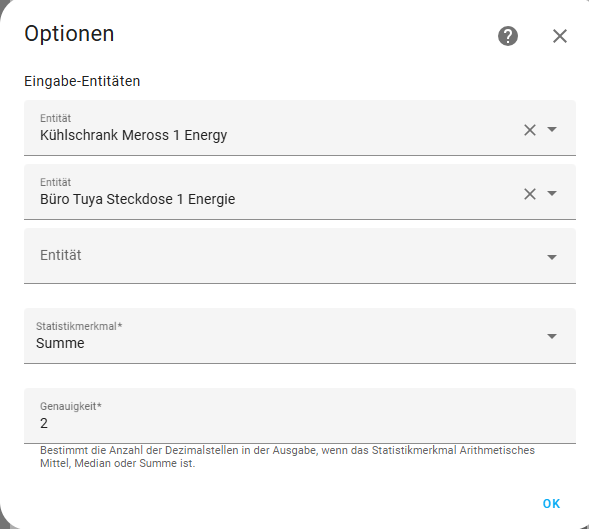
Task: Click the Entität label above Kühlschrank Meross
Action: [55, 118]
